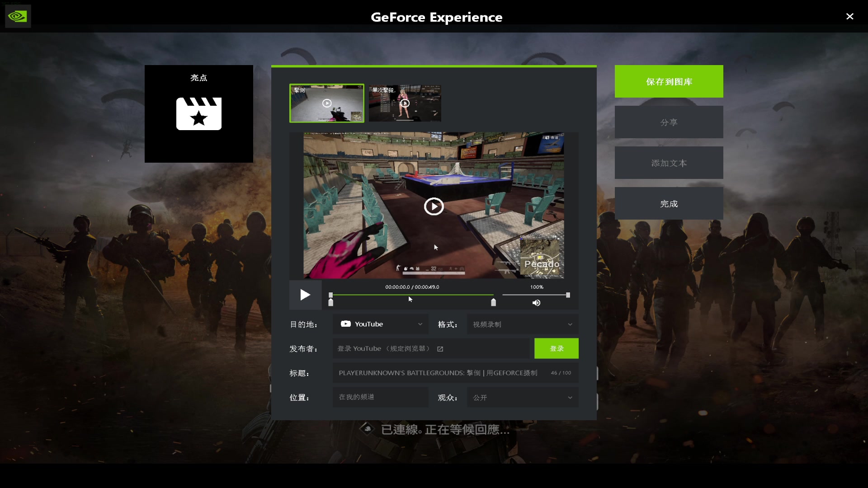Click the 登录 login button
Image resolution: width=868 pixels, height=488 pixels.
[x=556, y=348]
